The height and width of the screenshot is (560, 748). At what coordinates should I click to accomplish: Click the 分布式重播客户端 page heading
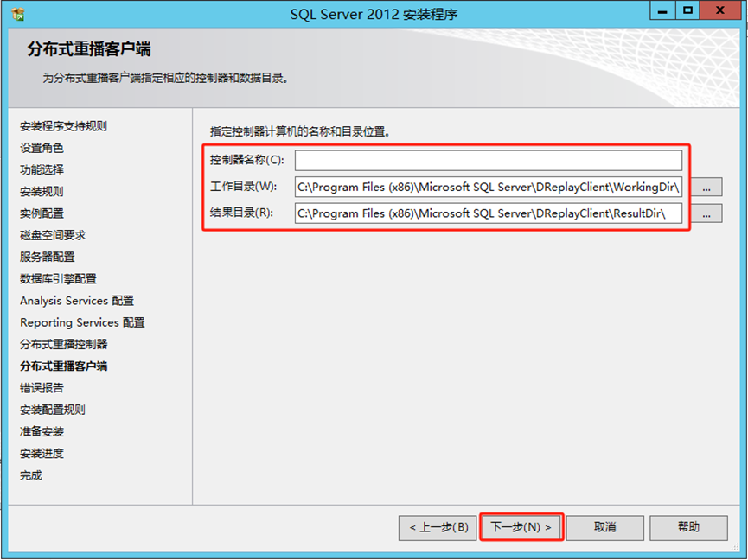(x=89, y=49)
